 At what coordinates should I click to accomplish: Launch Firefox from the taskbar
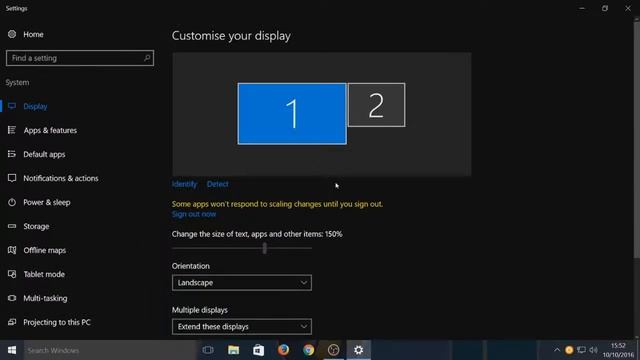283,350
